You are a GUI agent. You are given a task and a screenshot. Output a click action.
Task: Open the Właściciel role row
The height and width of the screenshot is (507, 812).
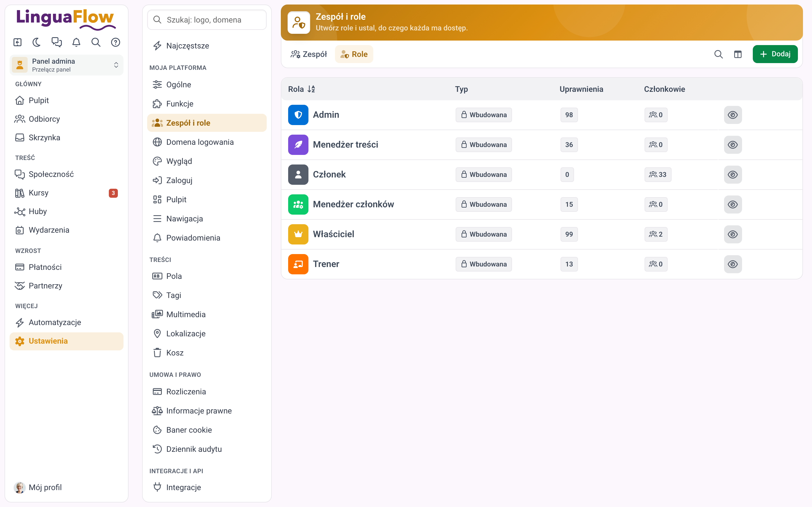[542, 234]
